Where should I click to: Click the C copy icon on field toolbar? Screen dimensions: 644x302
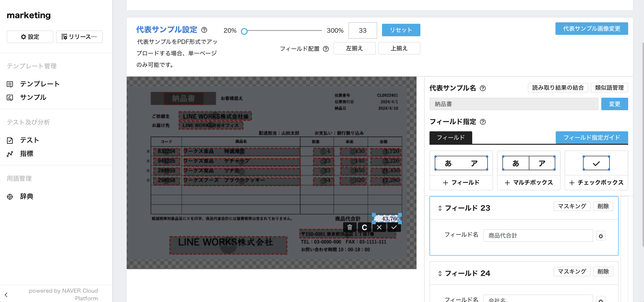364,227
